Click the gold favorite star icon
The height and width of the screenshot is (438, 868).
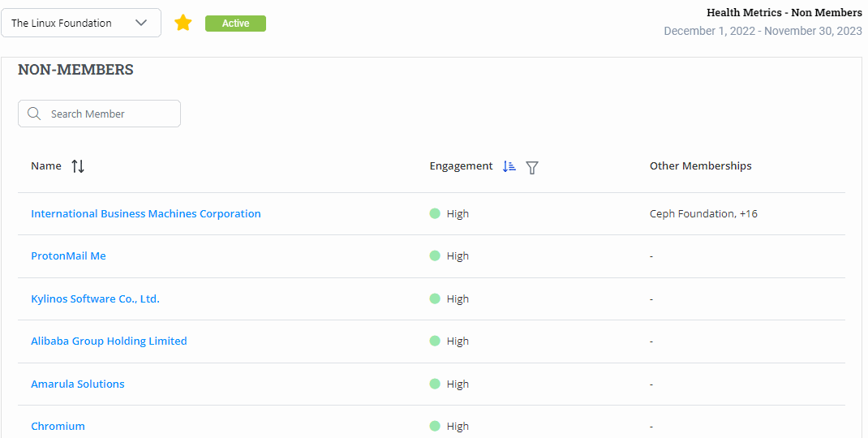183,24
